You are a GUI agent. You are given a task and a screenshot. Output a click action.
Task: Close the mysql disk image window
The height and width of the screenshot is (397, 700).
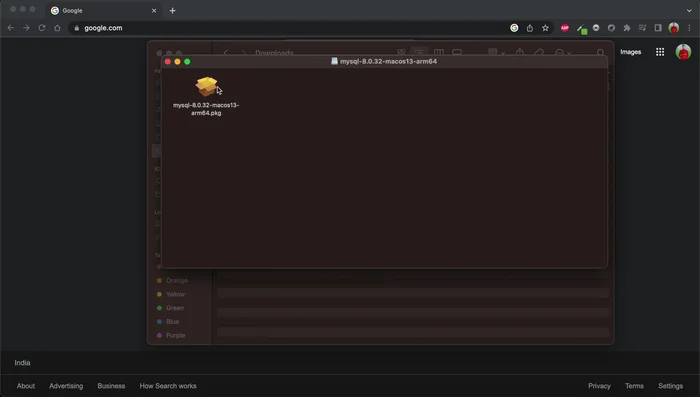pyautogui.click(x=168, y=62)
